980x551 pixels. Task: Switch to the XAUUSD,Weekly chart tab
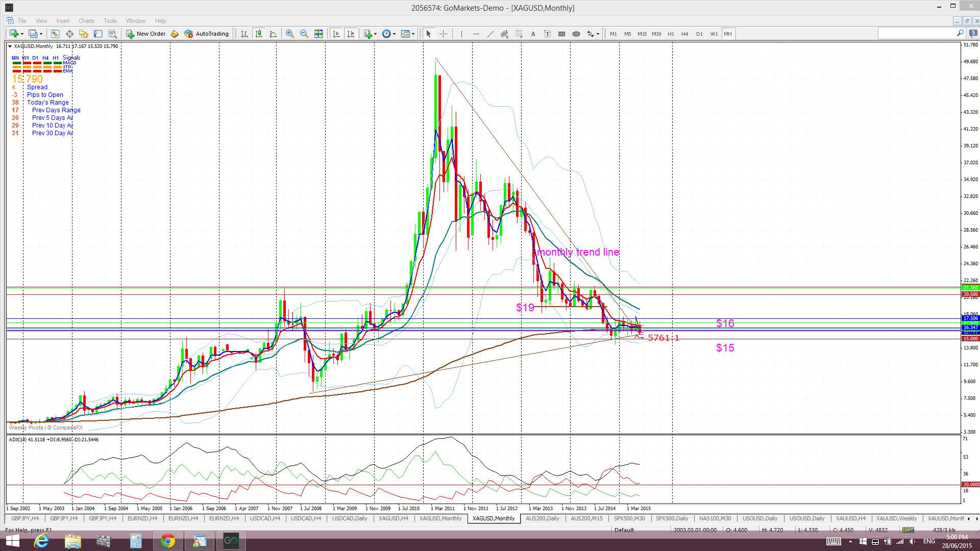[896, 518]
